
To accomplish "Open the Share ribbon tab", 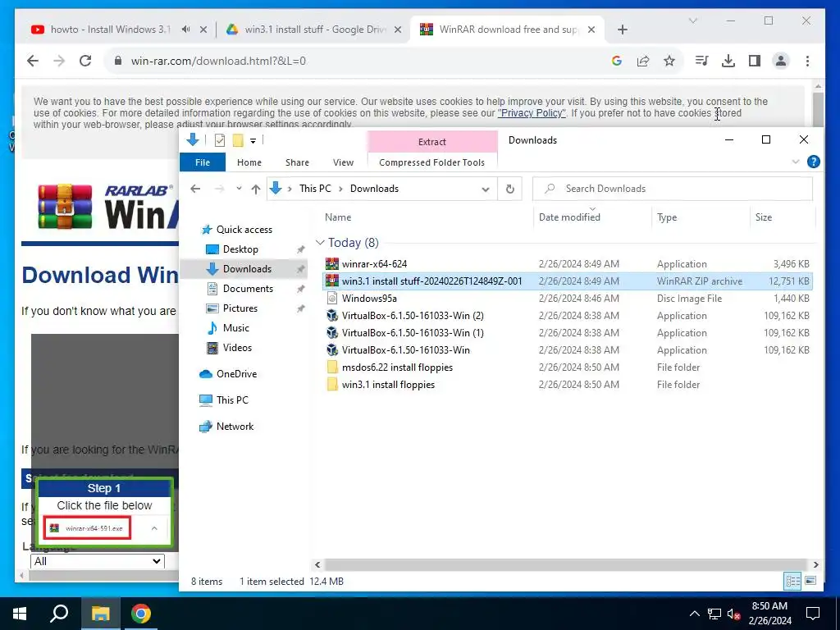I will (297, 162).
